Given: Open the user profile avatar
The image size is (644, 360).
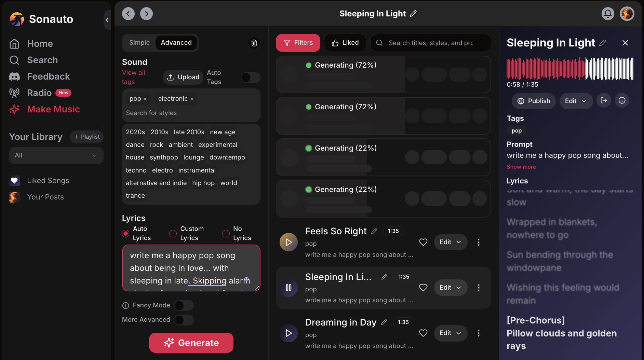Looking at the screenshot, I should coord(627,14).
